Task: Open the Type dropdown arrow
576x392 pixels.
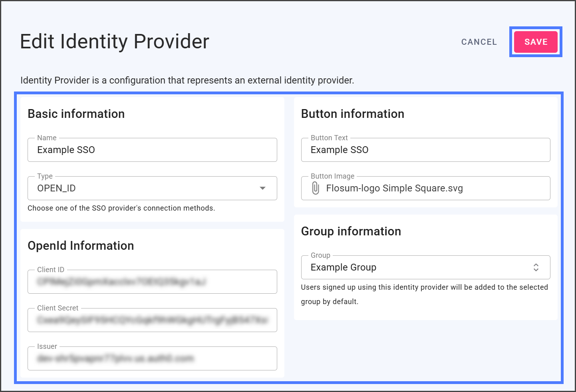Action: pos(262,188)
